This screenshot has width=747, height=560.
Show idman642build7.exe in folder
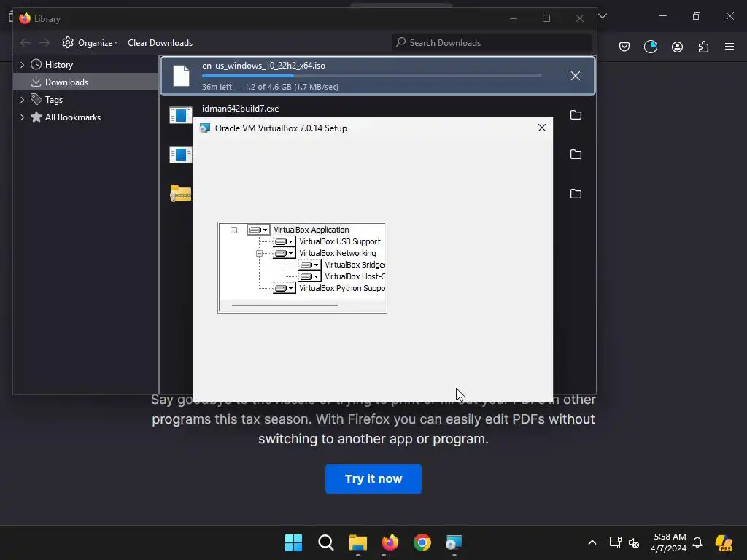[576, 114]
